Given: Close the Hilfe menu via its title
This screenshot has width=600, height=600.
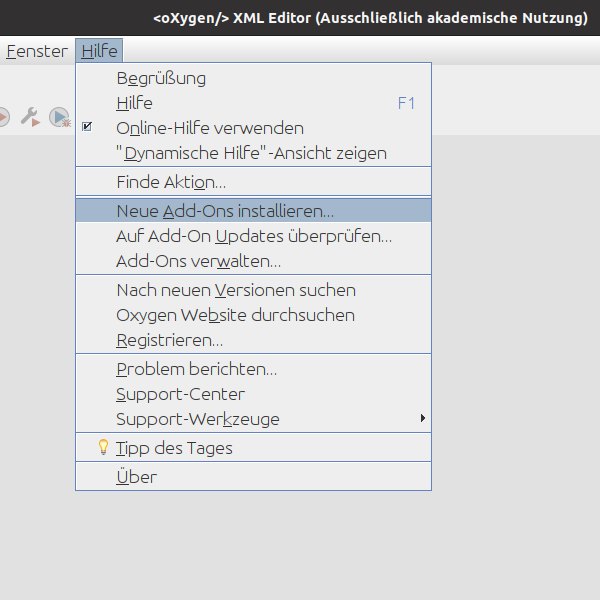Looking at the screenshot, I should (x=99, y=51).
